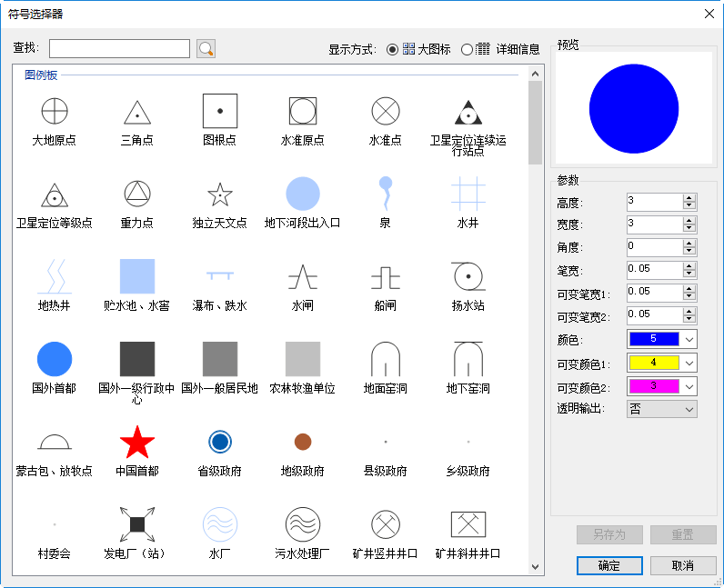Expand the 可变颜色2 dropdown arrow
The width and height of the screenshot is (724, 588).
tap(689, 387)
